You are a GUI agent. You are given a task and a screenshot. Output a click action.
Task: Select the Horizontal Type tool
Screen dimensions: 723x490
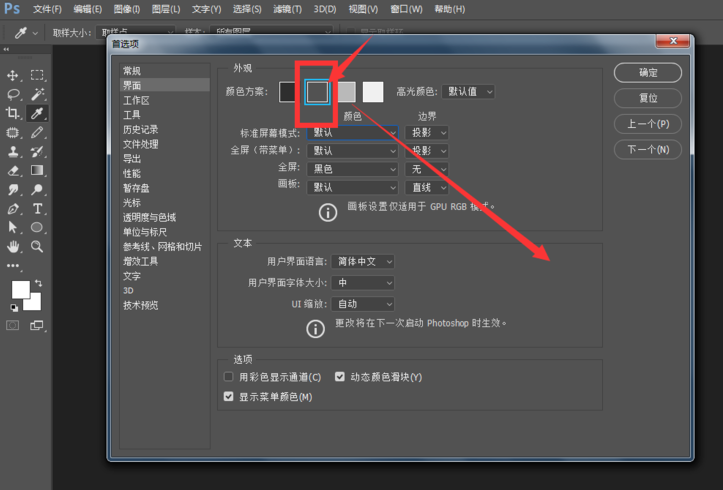pos(37,209)
